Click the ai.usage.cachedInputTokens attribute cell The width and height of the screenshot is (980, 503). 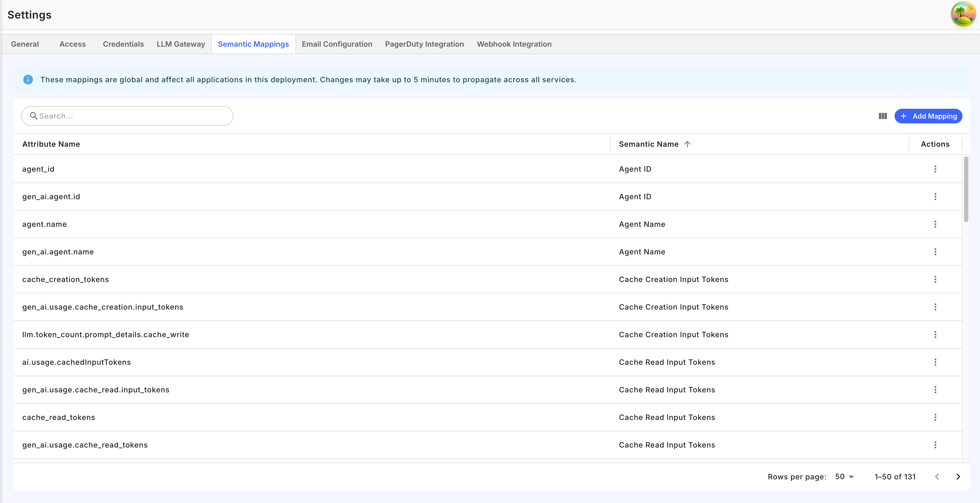(76, 362)
